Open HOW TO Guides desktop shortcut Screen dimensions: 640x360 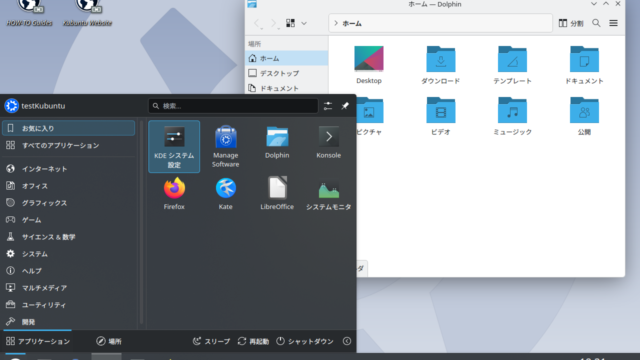tap(29, 13)
